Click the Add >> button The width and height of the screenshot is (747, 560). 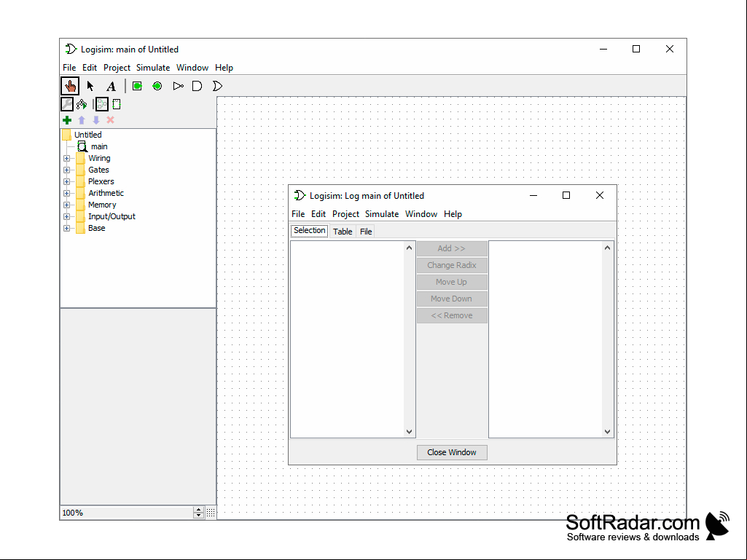point(452,248)
